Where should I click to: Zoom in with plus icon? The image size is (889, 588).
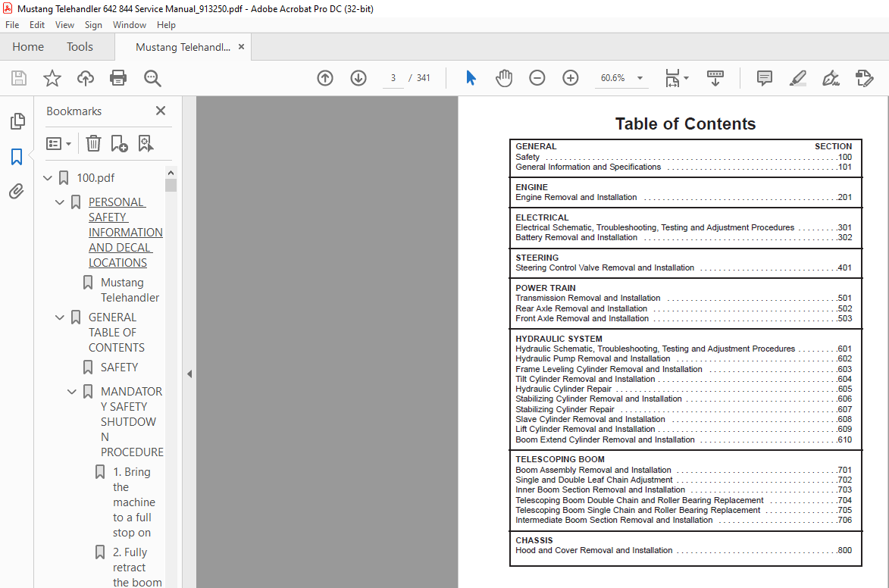(571, 78)
